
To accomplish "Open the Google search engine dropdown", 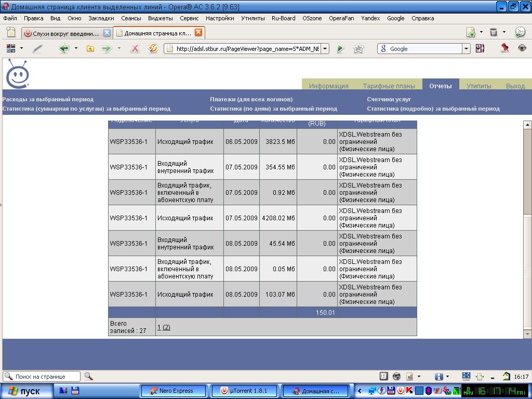I will pyautogui.click(x=466, y=49).
